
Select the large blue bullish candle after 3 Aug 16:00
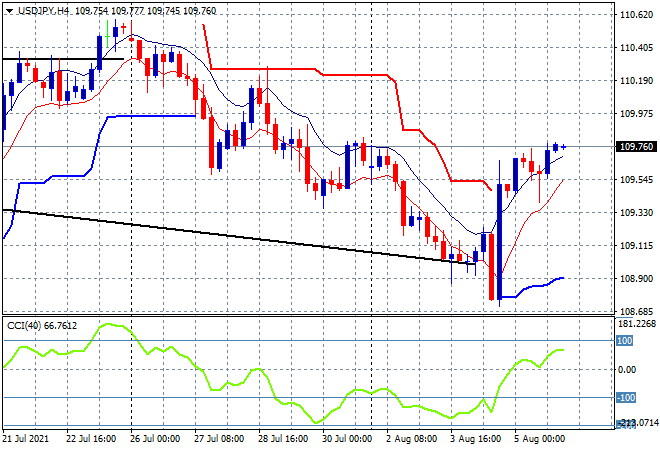point(500,242)
